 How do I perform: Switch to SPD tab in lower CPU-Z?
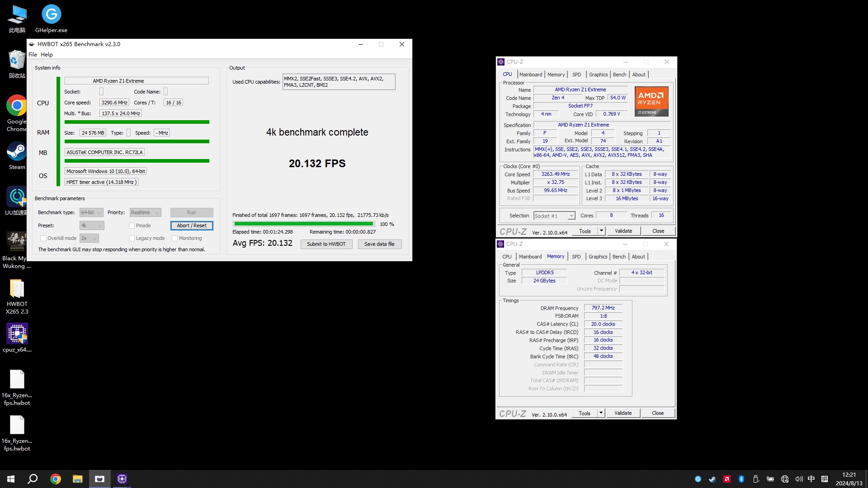576,257
